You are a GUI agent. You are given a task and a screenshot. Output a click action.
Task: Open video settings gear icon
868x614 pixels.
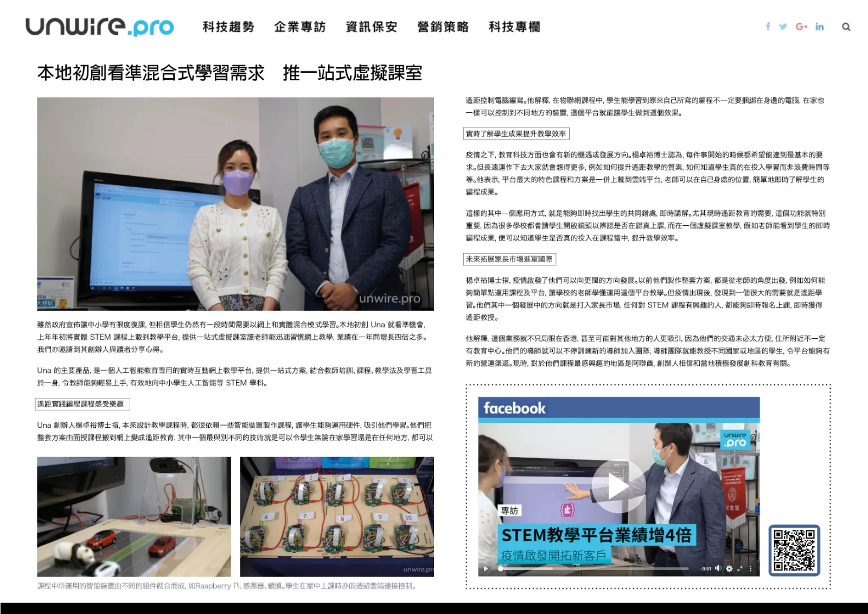pos(729,568)
